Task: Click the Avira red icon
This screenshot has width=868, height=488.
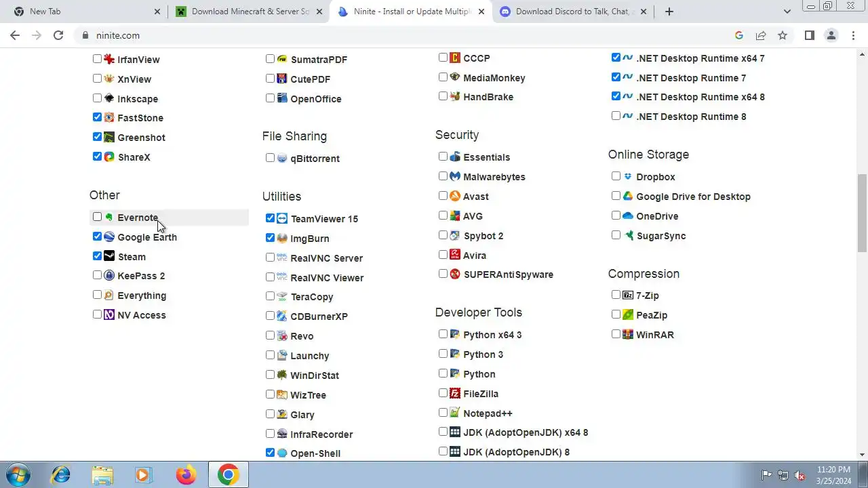Action: 455,255
